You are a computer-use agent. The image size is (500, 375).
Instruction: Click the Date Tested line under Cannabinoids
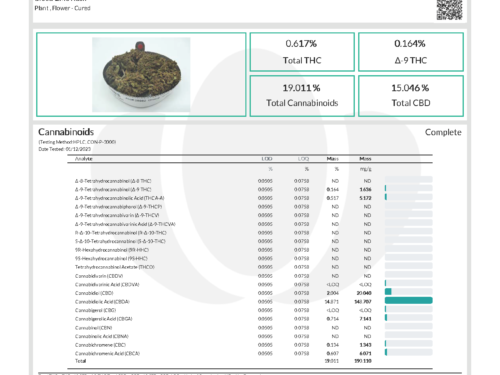pos(64,149)
